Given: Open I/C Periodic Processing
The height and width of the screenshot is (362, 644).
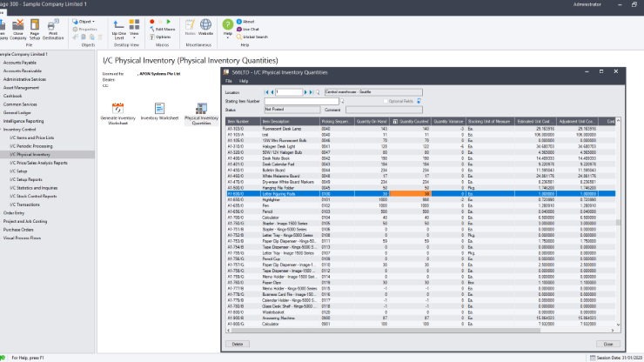Looking at the screenshot, I should tap(30, 146).
